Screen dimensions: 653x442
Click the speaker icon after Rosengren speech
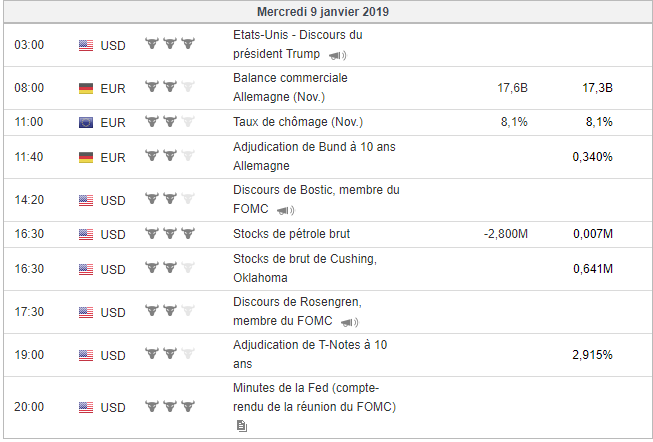point(349,322)
